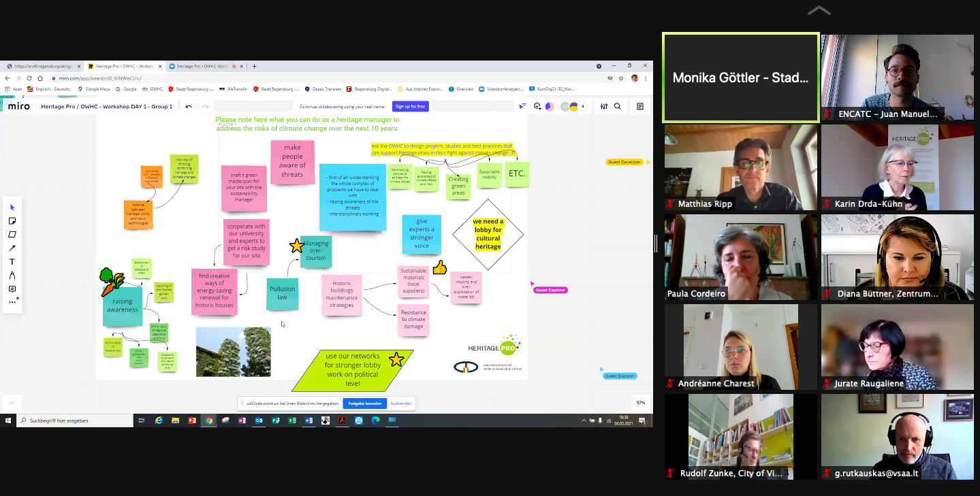Open the Windows Start menu

pyautogui.click(x=7, y=420)
